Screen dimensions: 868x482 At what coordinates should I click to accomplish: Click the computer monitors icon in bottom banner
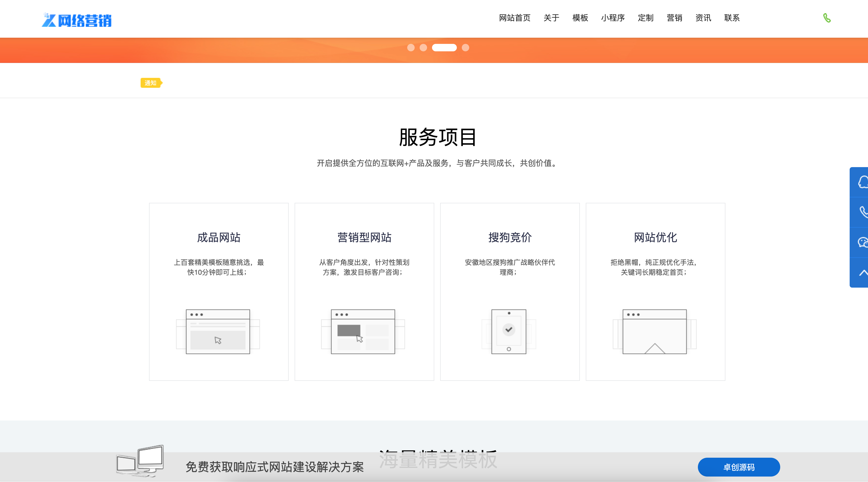[140, 461]
